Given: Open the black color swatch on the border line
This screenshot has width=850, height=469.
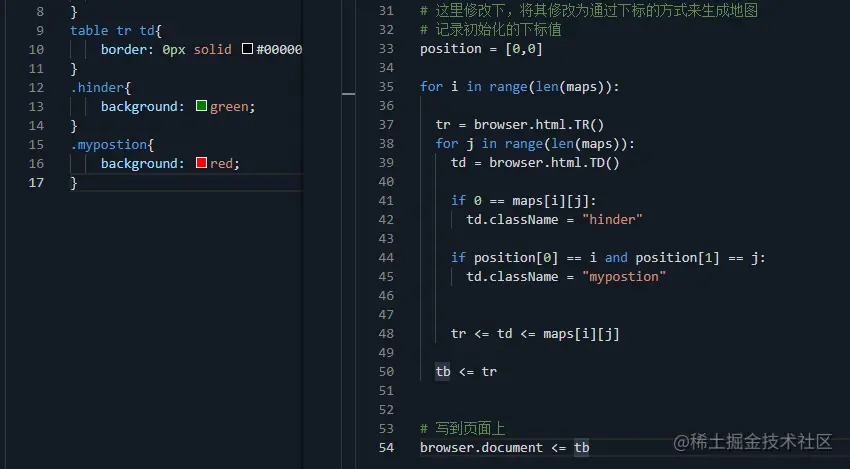Looking at the screenshot, I should tap(247, 49).
